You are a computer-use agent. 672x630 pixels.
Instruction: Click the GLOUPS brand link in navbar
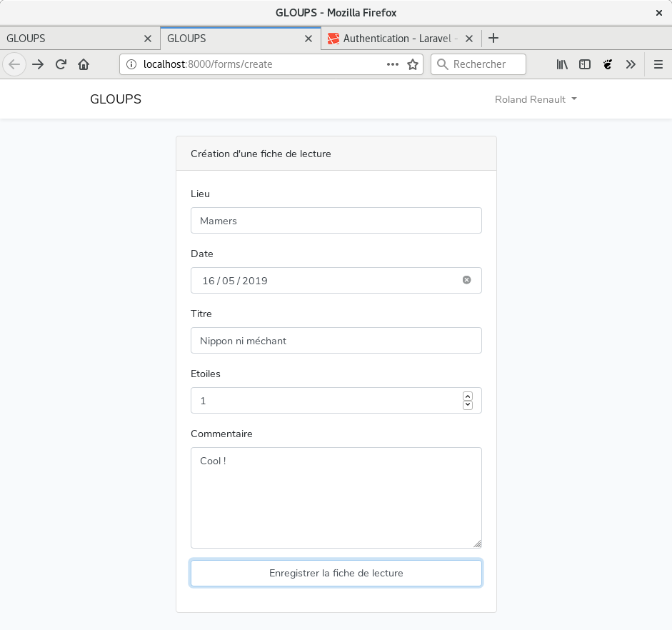point(116,99)
